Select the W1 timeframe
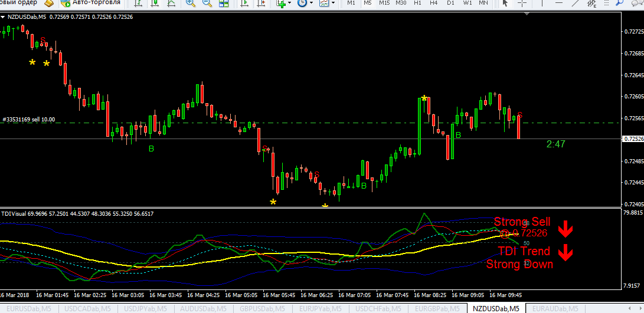 tap(468, 3)
